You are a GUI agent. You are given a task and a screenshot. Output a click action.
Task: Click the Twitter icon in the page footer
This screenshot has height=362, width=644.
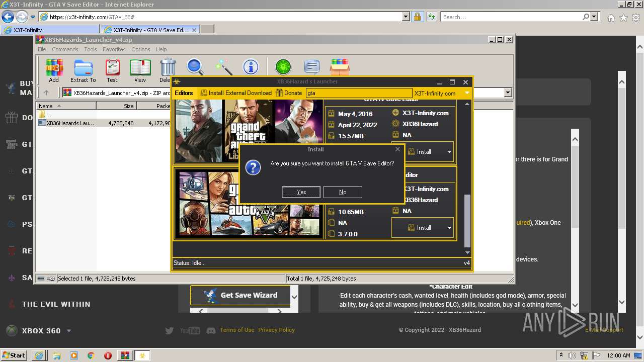[x=170, y=330]
